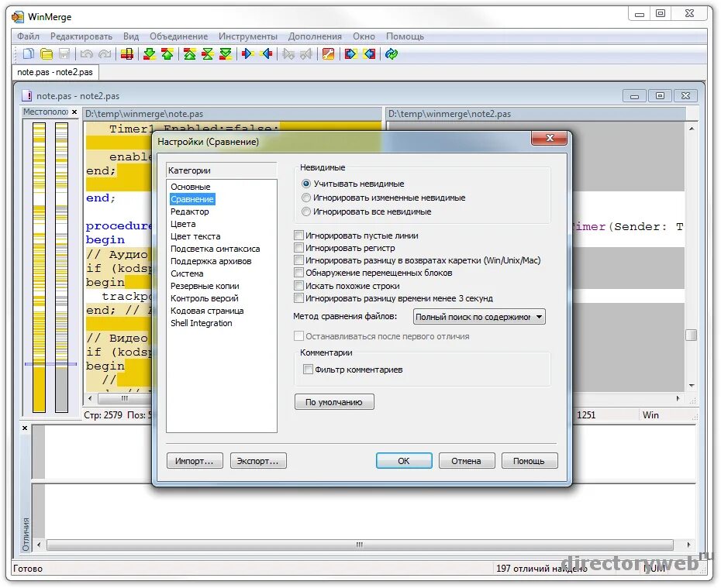Open the Объединение menu

pos(178,36)
